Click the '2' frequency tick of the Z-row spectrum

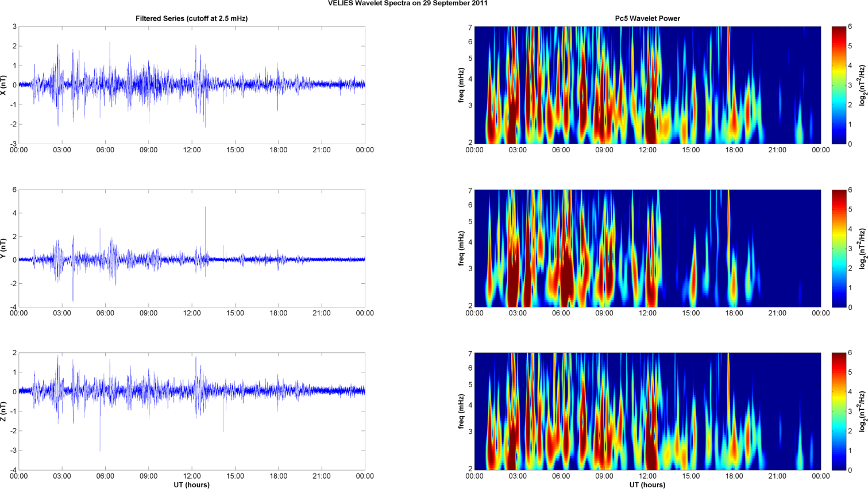(x=470, y=469)
